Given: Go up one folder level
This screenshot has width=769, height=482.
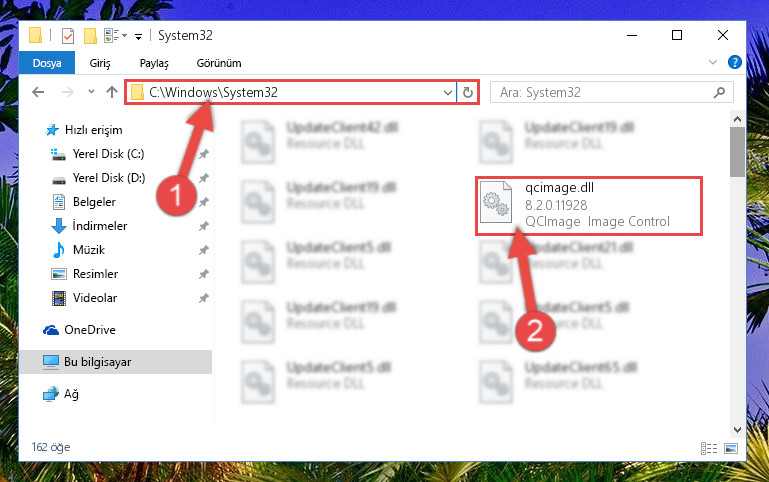Looking at the screenshot, I should coord(112,92).
